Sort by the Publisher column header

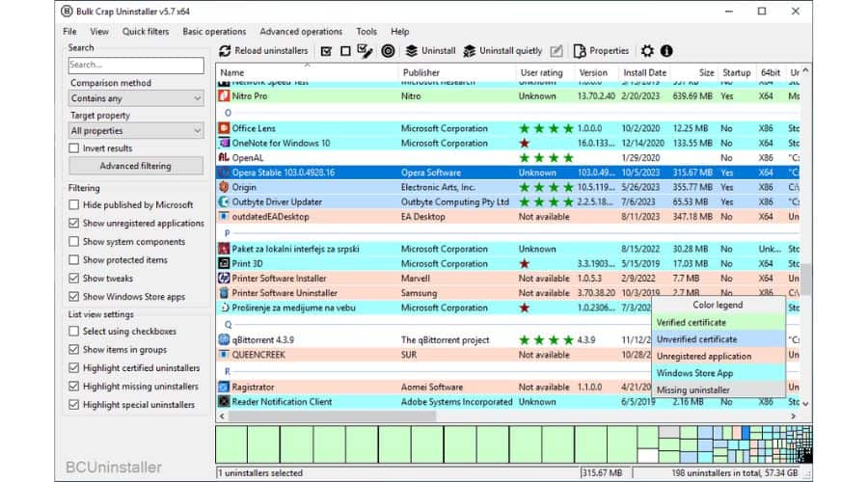tap(457, 72)
